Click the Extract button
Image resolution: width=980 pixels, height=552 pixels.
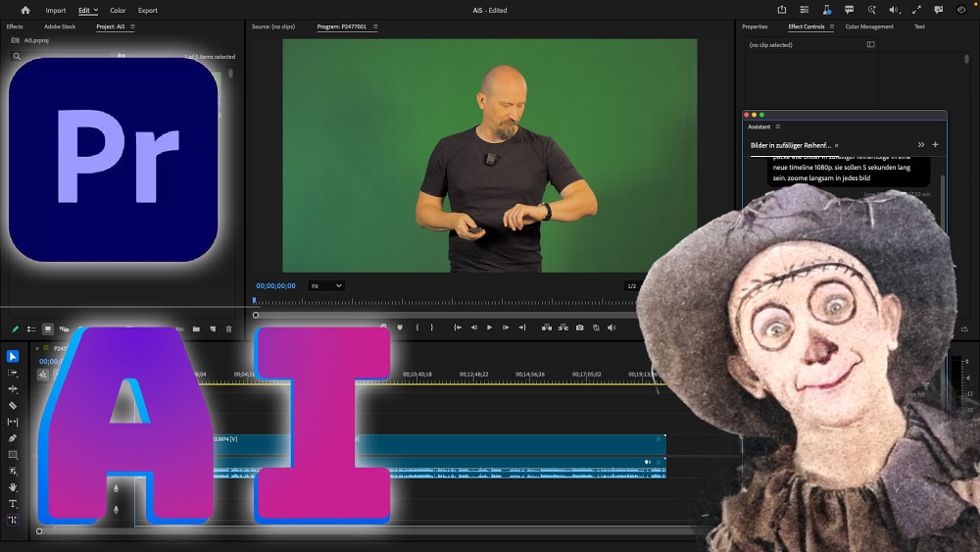pos(563,327)
